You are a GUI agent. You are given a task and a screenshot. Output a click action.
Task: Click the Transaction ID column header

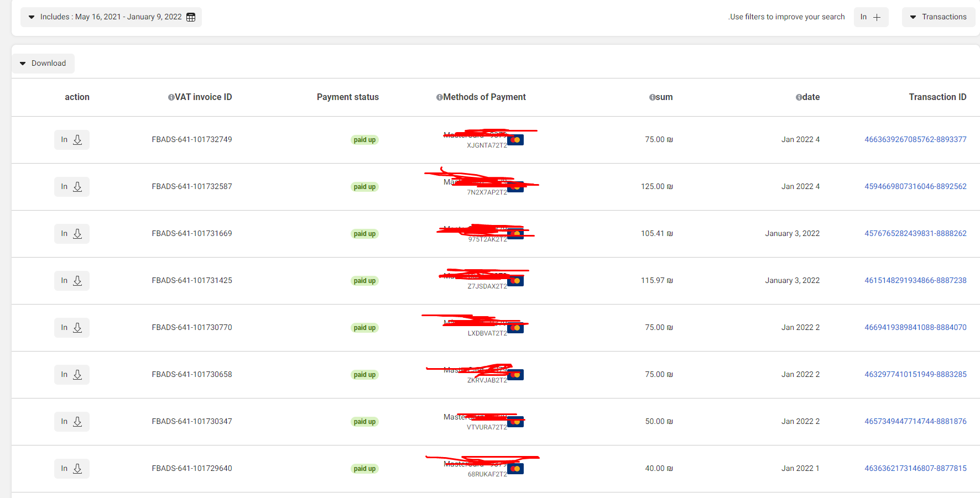click(x=937, y=97)
